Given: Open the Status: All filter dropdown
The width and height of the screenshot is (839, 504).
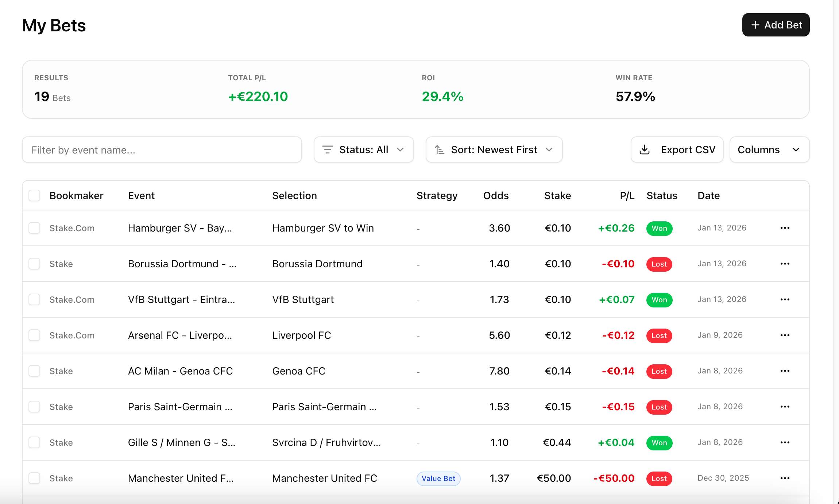Looking at the screenshot, I should point(363,150).
